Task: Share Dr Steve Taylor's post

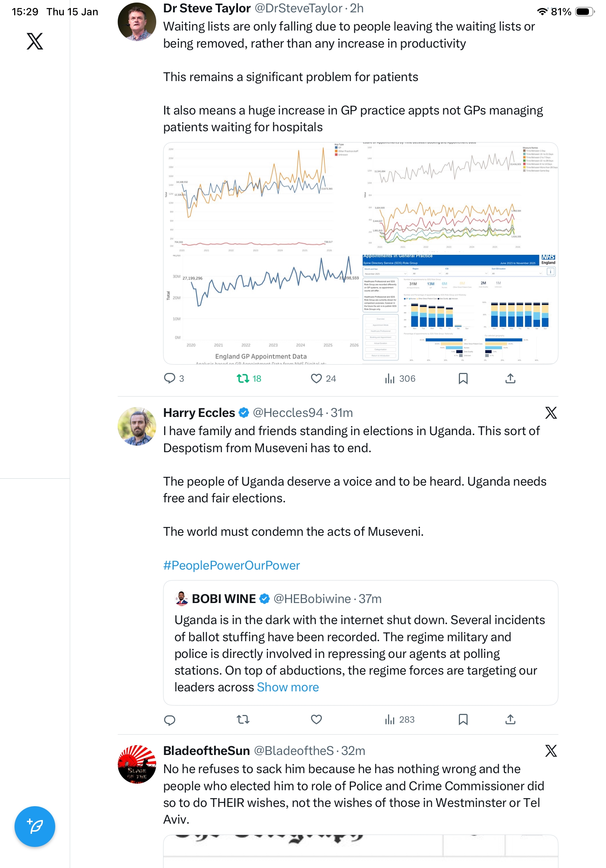Action: pos(510,378)
